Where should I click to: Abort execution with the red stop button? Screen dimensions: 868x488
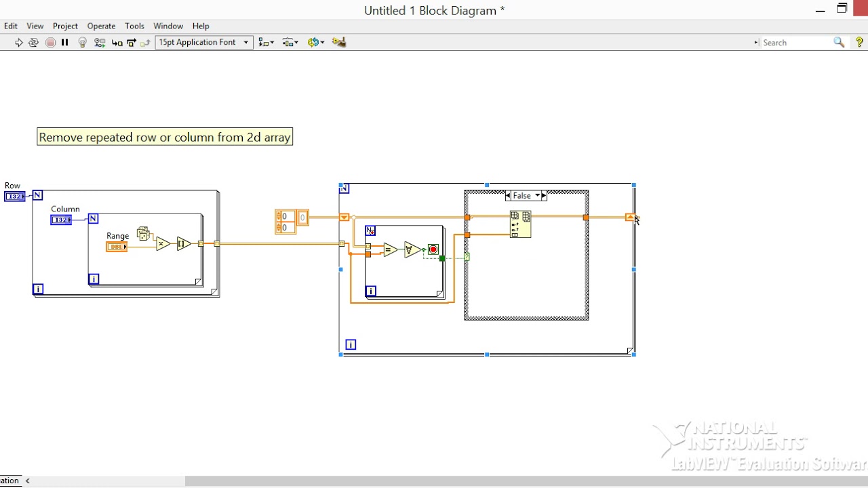(50, 42)
